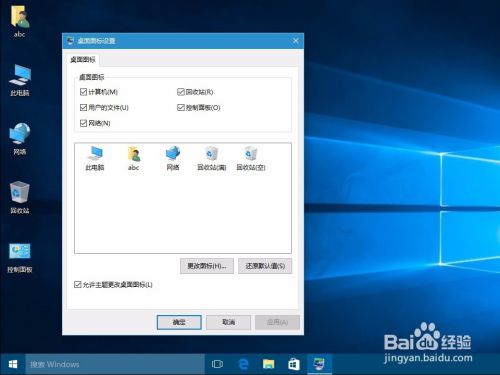Toggle the 网络(N) checkbox
This screenshot has height=375, width=500.
tap(95, 123)
